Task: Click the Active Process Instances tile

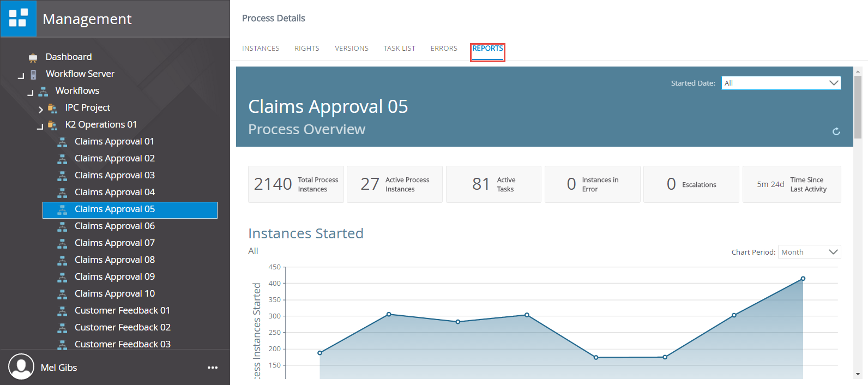Action: pos(394,184)
